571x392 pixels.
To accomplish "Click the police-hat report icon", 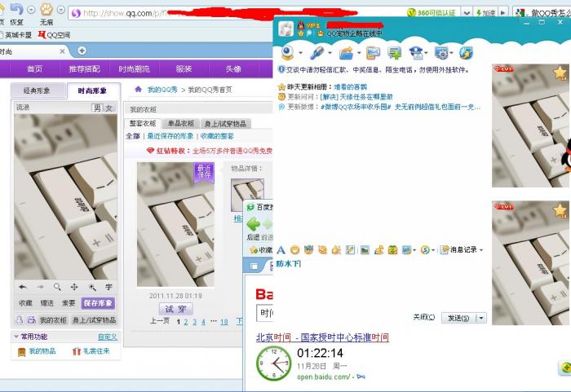I will pyautogui.click(x=416, y=53).
